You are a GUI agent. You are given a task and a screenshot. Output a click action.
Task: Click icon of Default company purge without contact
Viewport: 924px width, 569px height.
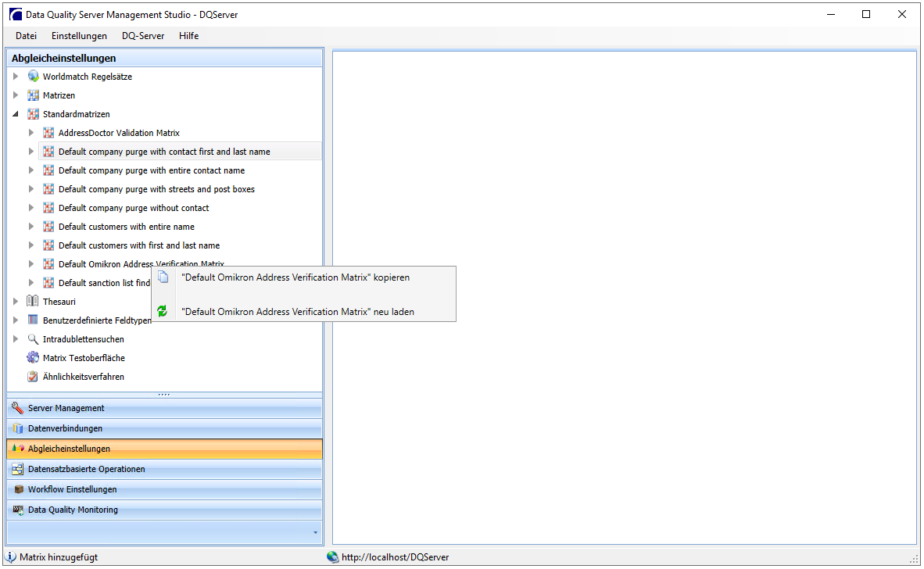pos(49,208)
